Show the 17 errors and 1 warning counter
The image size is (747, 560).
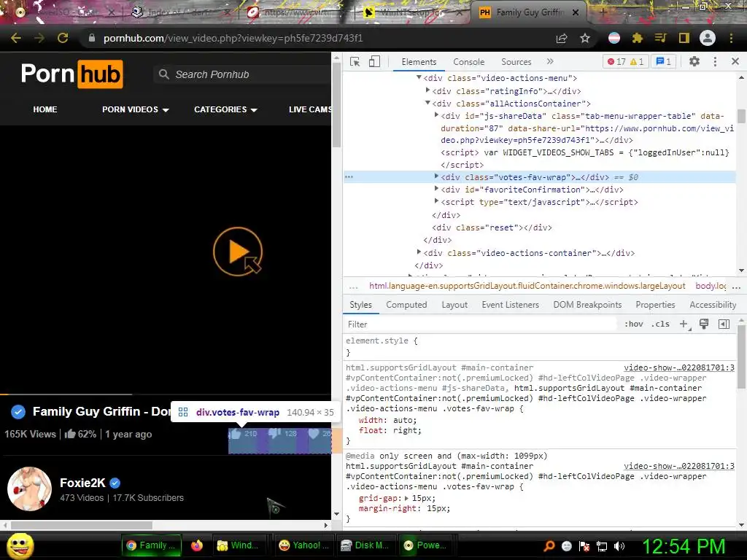[x=625, y=61]
